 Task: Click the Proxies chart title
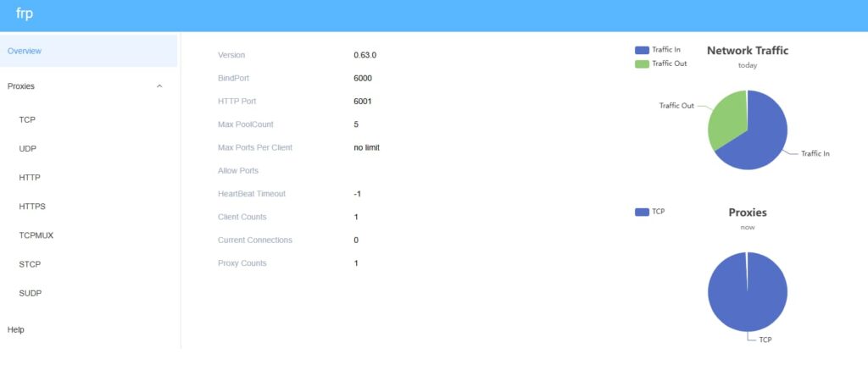pyautogui.click(x=748, y=213)
